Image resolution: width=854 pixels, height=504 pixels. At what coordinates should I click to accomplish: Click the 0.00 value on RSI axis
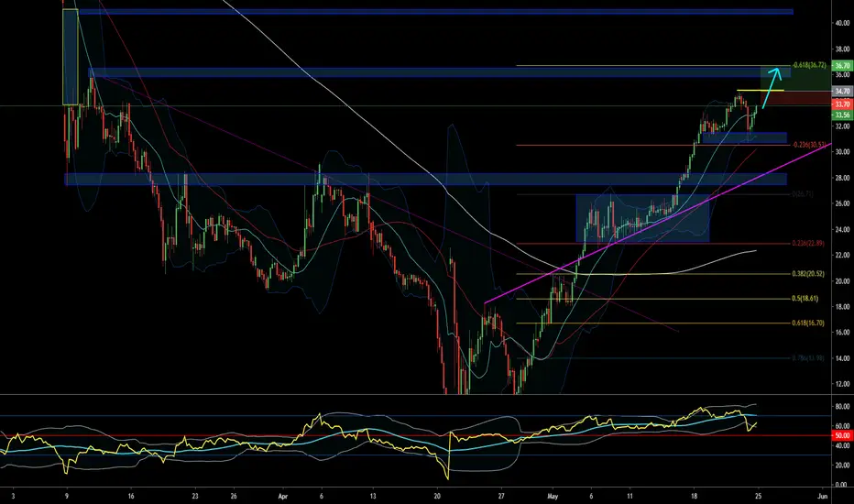click(x=843, y=485)
